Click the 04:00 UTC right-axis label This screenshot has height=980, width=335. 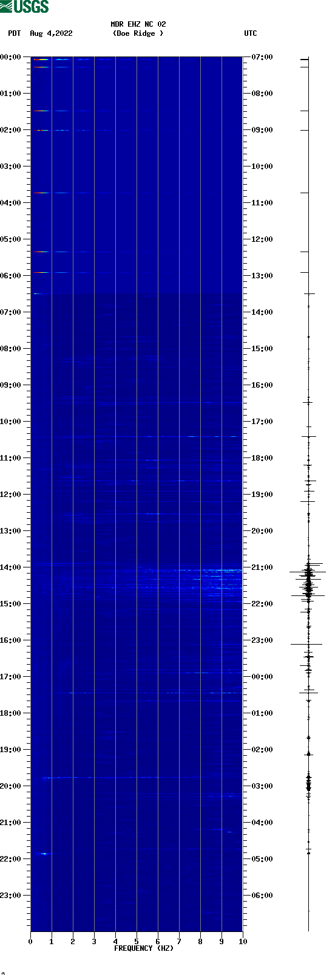pyautogui.click(x=262, y=823)
